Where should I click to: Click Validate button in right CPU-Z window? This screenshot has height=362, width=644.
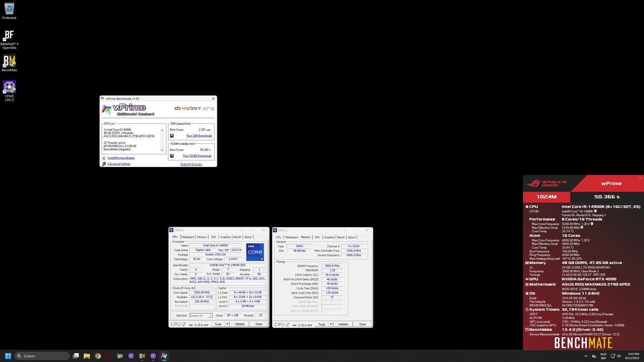click(343, 324)
